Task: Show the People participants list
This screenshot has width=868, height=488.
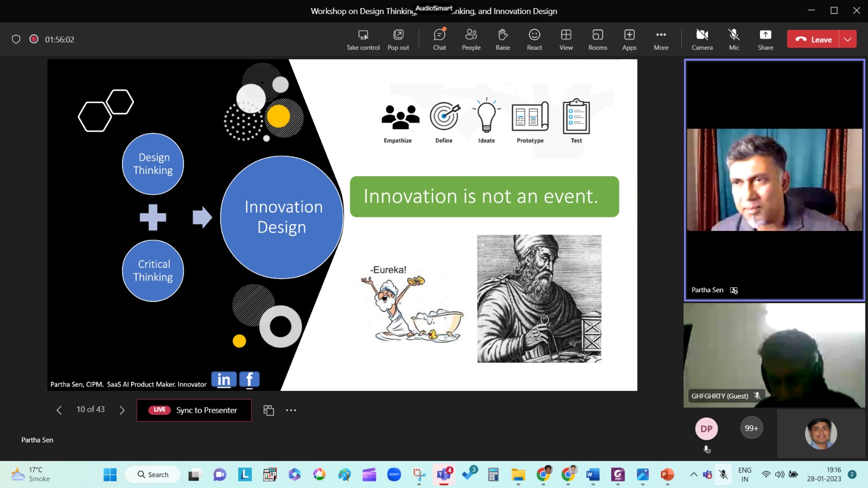Action: pyautogui.click(x=471, y=40)
